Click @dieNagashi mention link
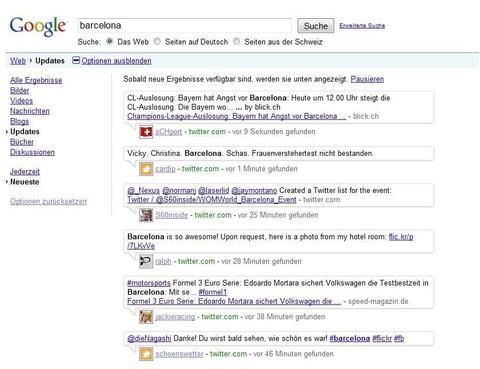 pyautogui.click(x=149, y=339)
